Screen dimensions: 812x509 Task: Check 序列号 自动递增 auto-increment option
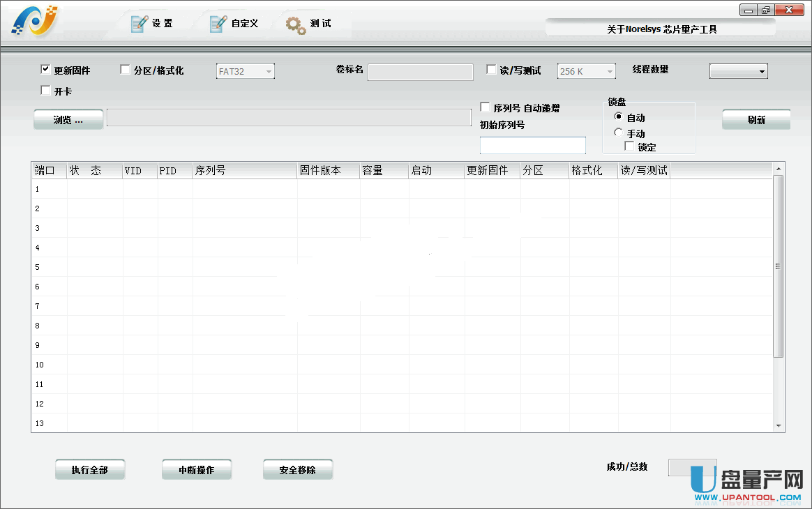tap(485, 106)
